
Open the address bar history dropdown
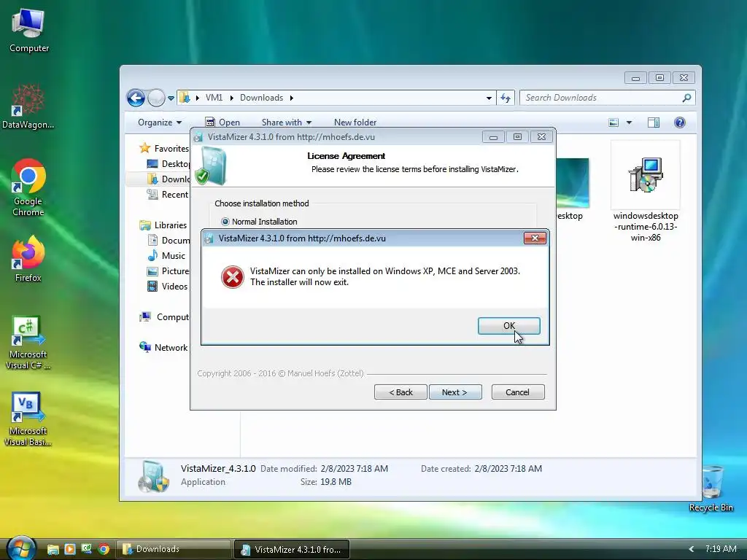(489, 98)
